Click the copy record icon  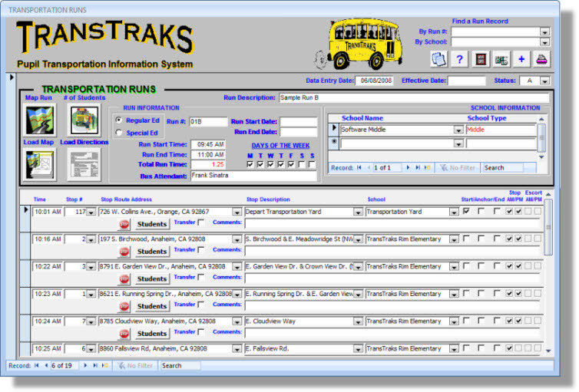click(438, 59)
